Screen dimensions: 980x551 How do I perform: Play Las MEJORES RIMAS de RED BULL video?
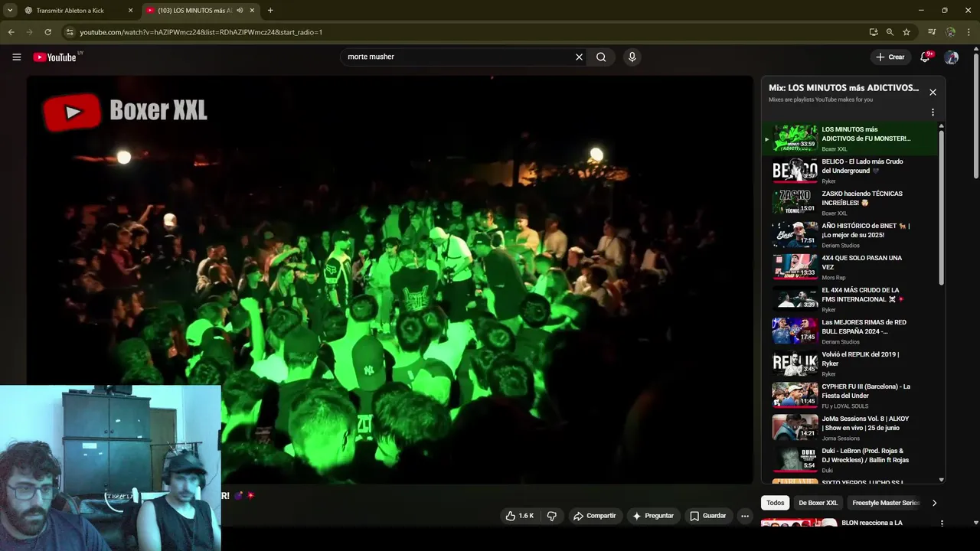850,331
